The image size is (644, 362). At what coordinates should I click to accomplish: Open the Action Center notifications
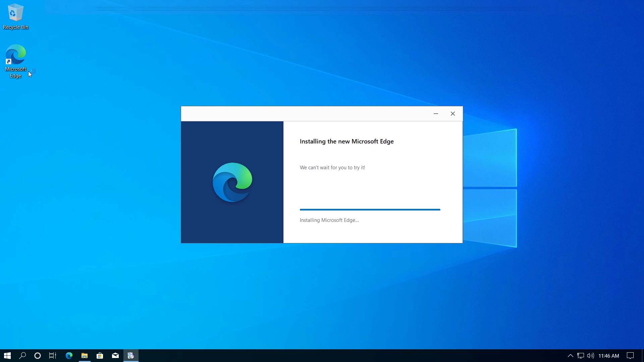point(630,356)
